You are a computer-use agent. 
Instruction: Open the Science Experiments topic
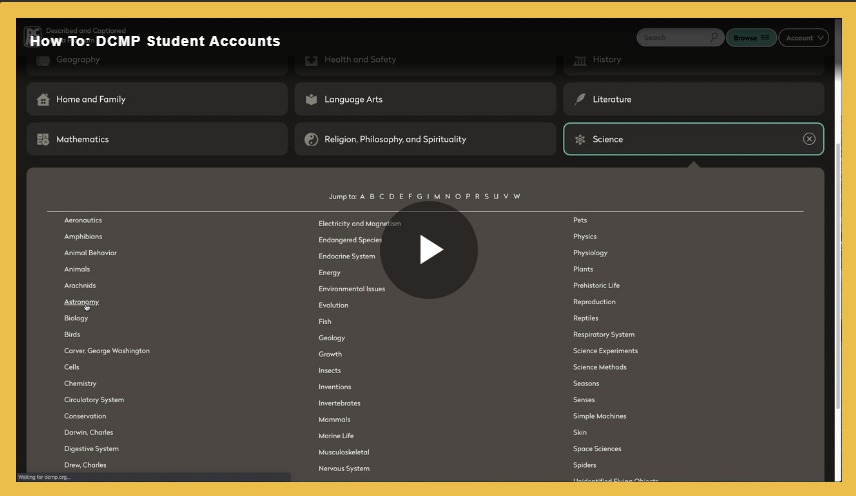[x=605, y=351]
